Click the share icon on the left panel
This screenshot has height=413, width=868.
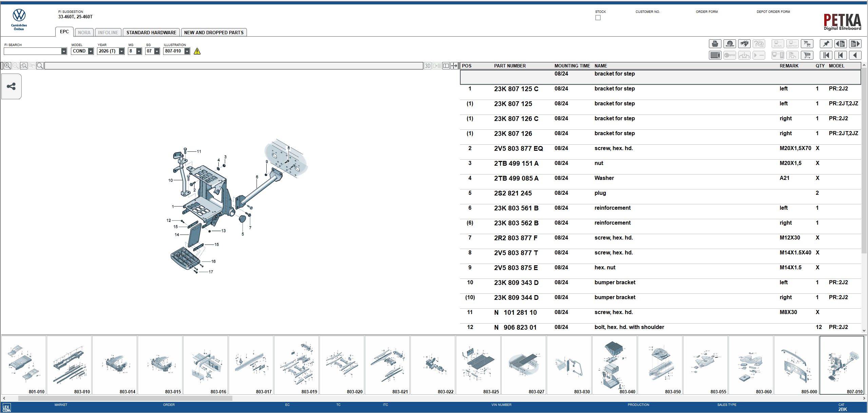click(x=12, y=86)
